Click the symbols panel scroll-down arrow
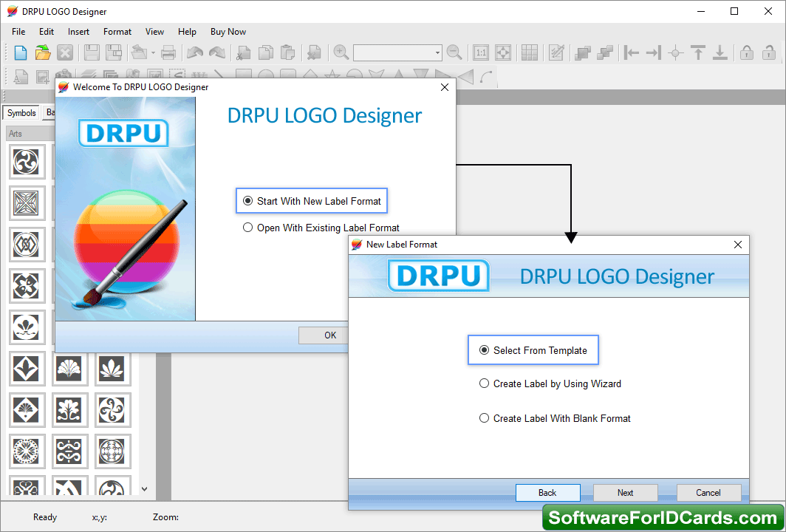 pyautogui.click(x=144, y=489)
